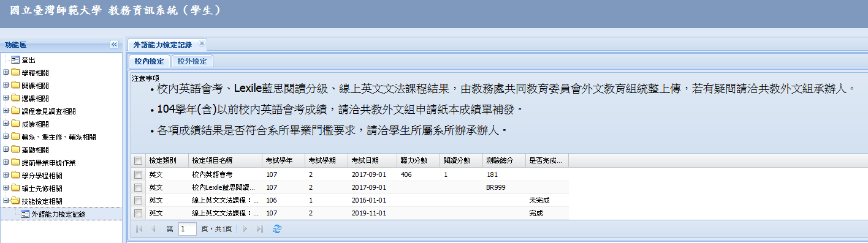Viewport: 868px width, 243px height.
Task: Click the 登出 logout item
Action: [x=28, y=60]
